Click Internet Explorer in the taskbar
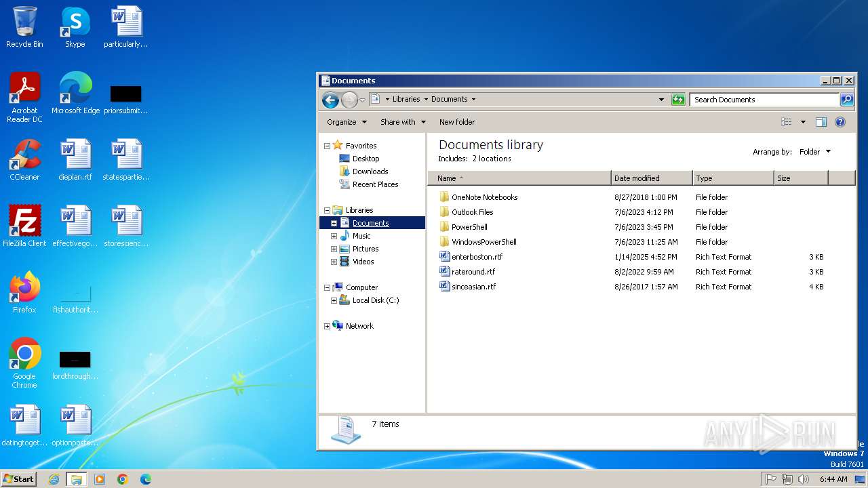Image resolution: width=868 pixels, height=488 pixels. (54, 479)
